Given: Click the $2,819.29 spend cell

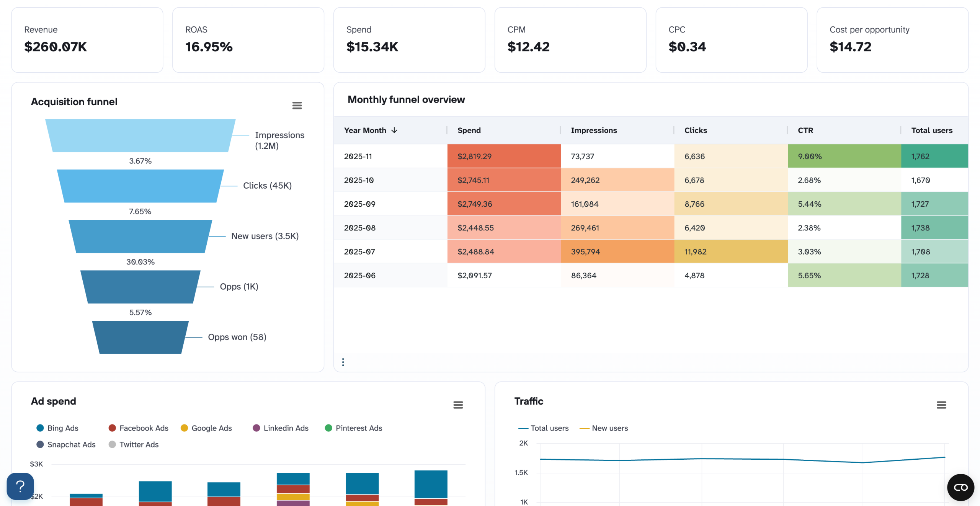Looking at the screenshot, I should click(x=504, y=156).
